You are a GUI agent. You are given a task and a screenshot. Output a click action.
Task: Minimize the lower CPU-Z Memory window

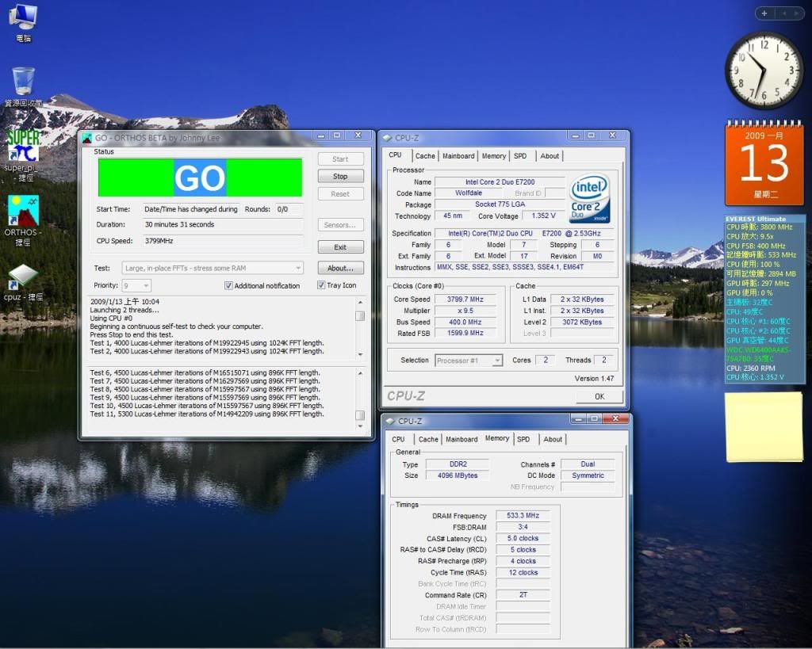pos(578,418)
